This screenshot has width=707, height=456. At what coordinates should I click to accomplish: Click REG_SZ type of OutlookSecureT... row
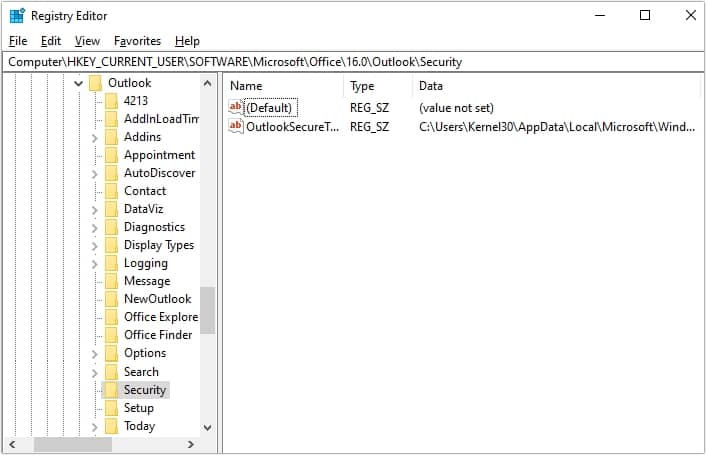369,127
